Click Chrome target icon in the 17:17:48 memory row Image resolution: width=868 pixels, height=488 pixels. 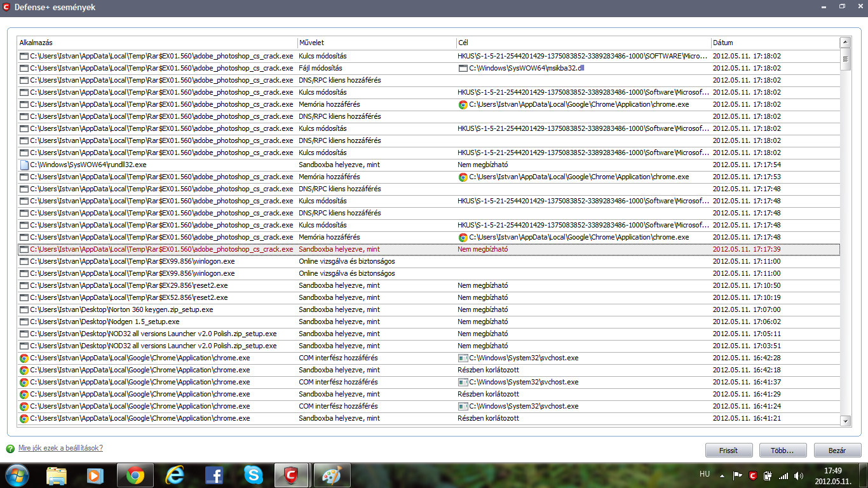click(463, 237)
